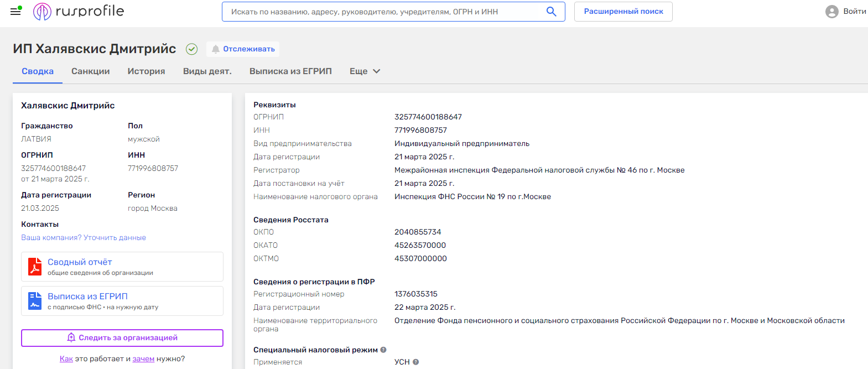The height and width of the screenshot is (369, 868).
Task: Click Индивидуальный предприниматель value
Action: coord(462,143)
